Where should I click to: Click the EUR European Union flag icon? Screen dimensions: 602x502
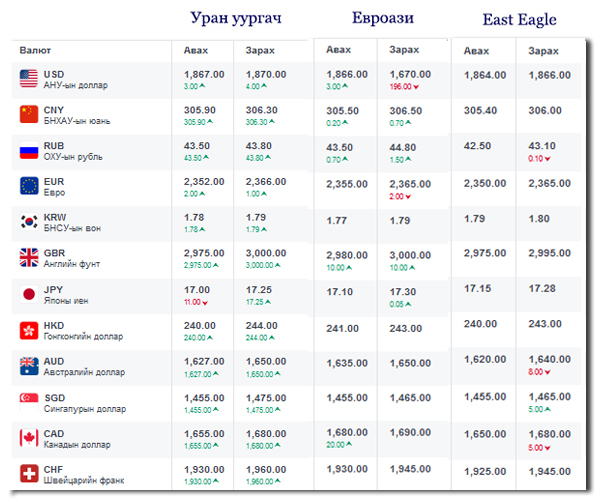point(29,185)
